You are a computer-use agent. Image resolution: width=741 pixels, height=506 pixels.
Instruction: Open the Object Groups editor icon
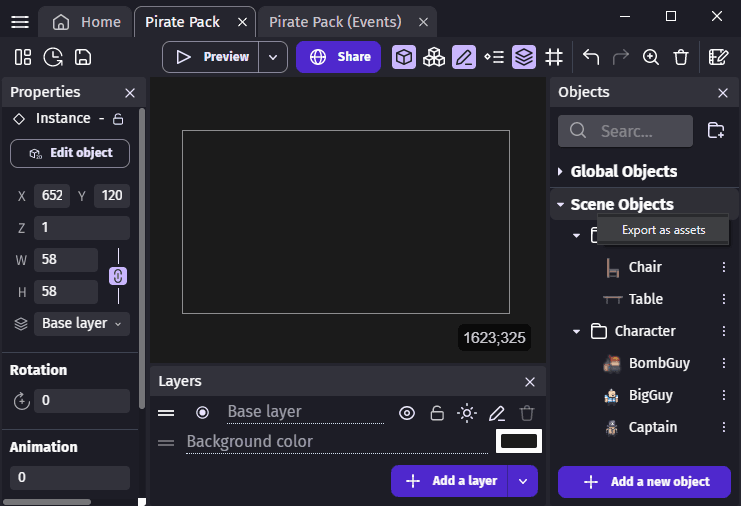point(434,57)
